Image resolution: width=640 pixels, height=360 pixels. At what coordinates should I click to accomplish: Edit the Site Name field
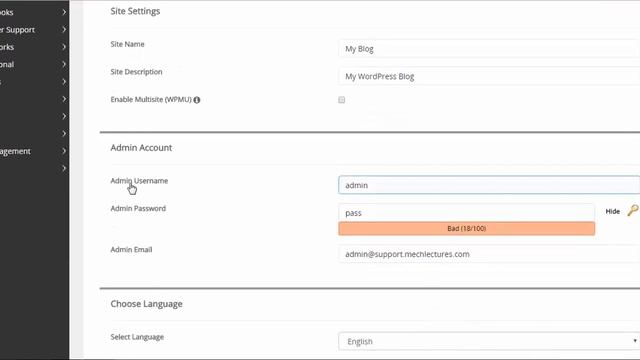coord(489,49)
